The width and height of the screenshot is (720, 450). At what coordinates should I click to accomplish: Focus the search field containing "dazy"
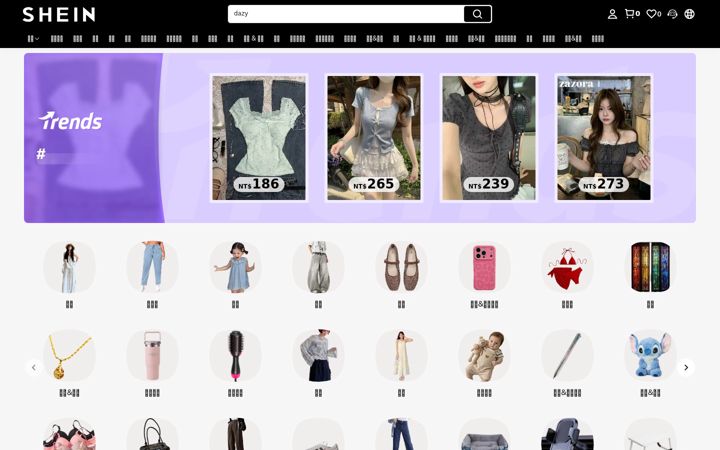tap(346, 14)
